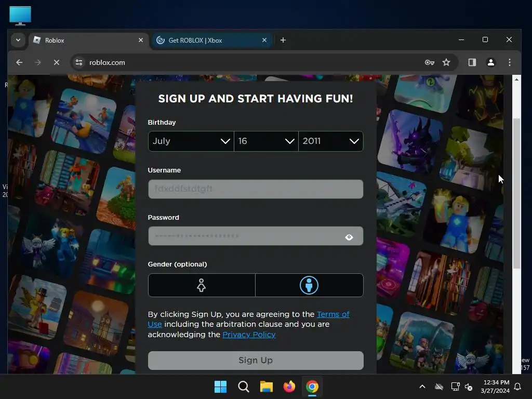Click the Password input field
532x399 pixels.
click(x=256, y=236)
